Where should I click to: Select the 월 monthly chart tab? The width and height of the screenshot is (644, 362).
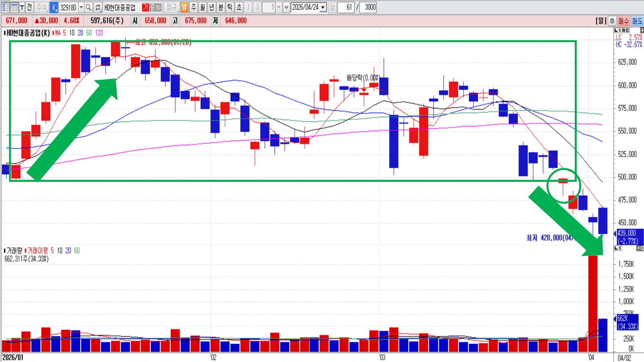(x=203, y=7)
